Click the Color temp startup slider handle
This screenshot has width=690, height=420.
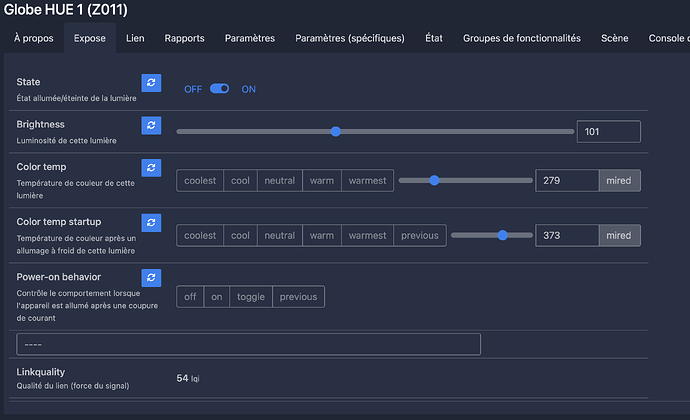[503, 235]
